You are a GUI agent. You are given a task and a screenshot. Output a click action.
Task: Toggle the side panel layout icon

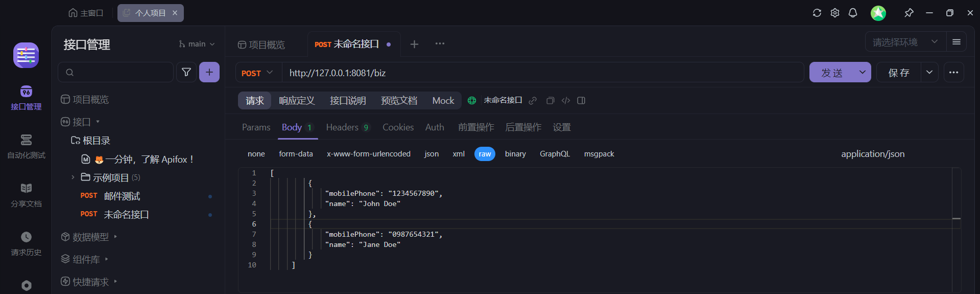[x=581, y=101]
